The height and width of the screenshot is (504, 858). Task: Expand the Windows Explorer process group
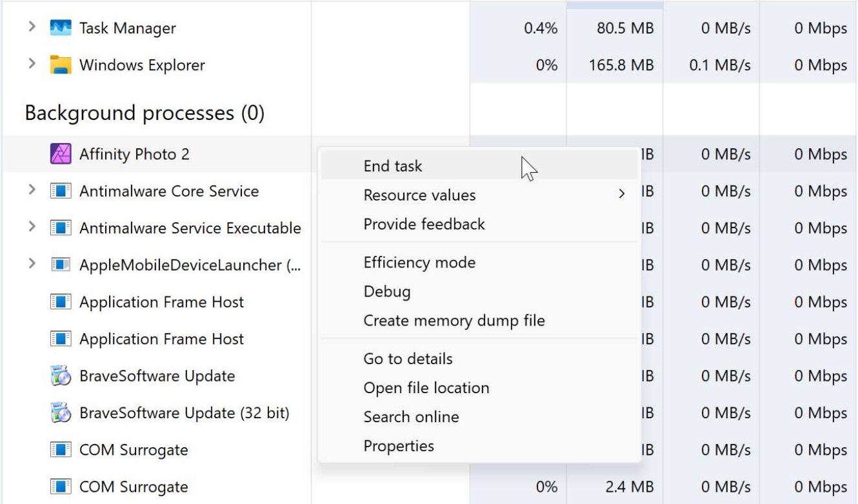coord(32,64)
